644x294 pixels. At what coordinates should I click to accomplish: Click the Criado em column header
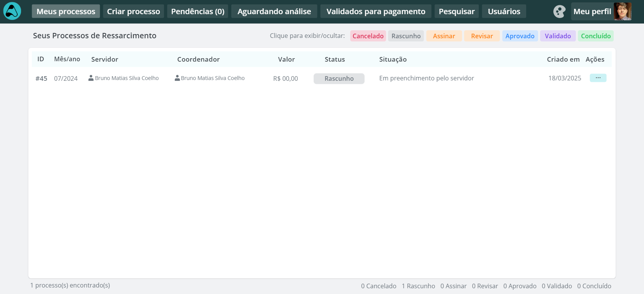(563, 59)
